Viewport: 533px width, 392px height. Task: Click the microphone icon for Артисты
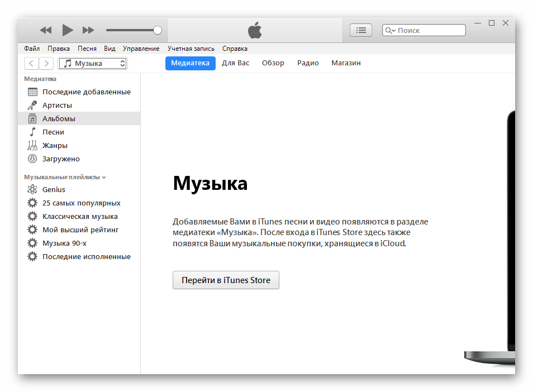32,106
